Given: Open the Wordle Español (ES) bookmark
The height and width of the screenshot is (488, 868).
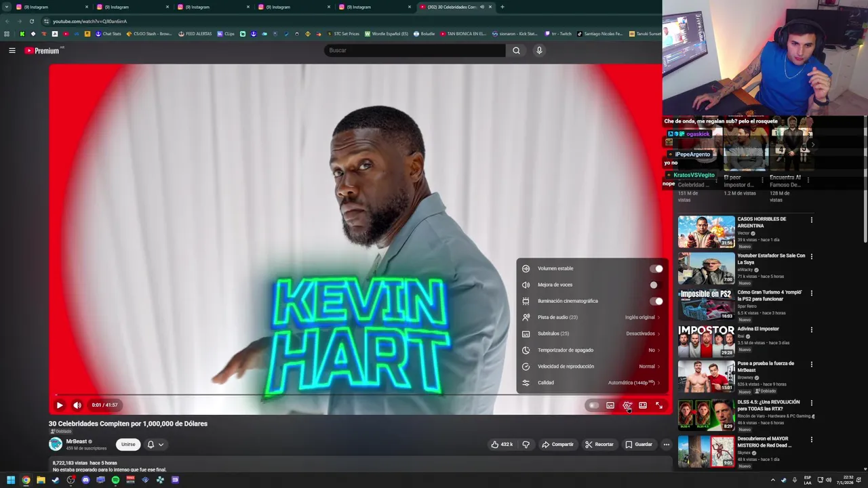Looking at the screenshot, I should 387,34.
